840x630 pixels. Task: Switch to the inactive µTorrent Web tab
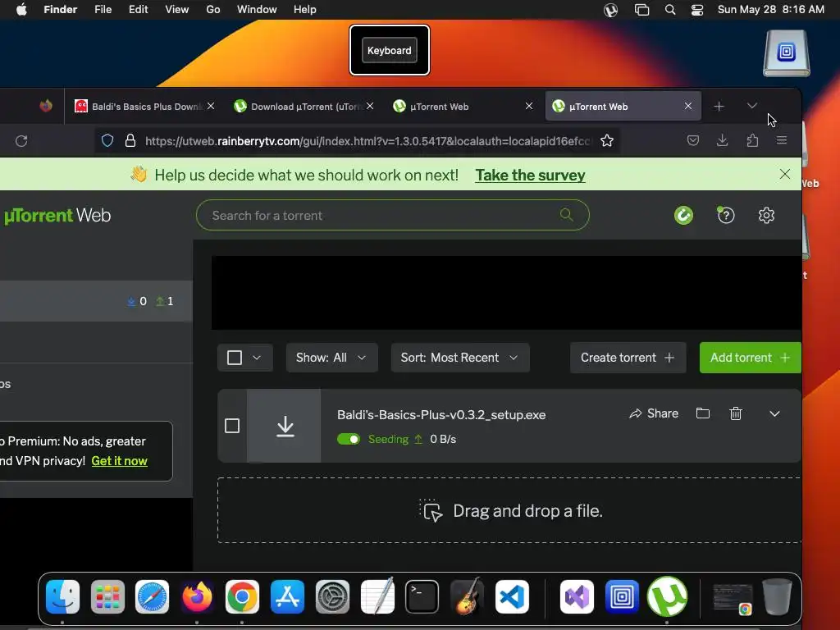463,106
